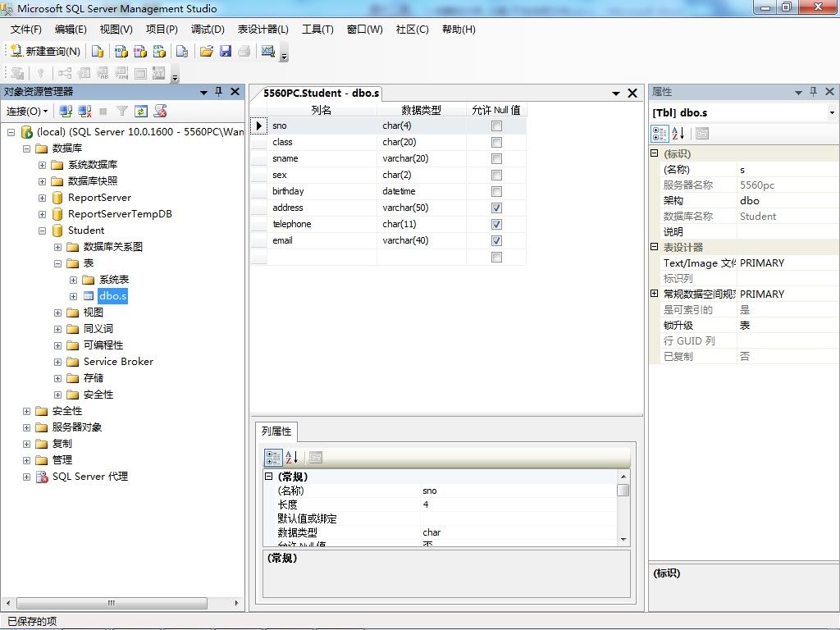Select the birthday column name cell
Viewport: 840px width, 630px height.
pos(322,191)
